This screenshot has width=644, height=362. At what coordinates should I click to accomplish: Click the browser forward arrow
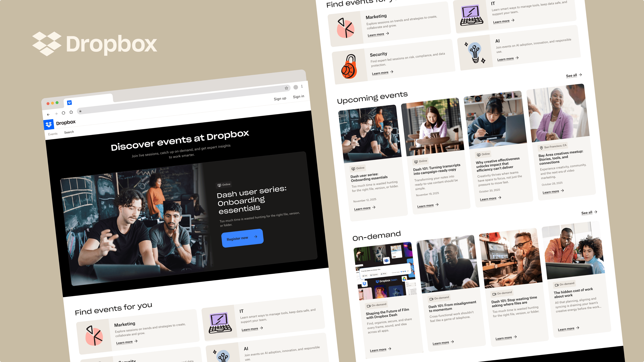tap(56, 114)
